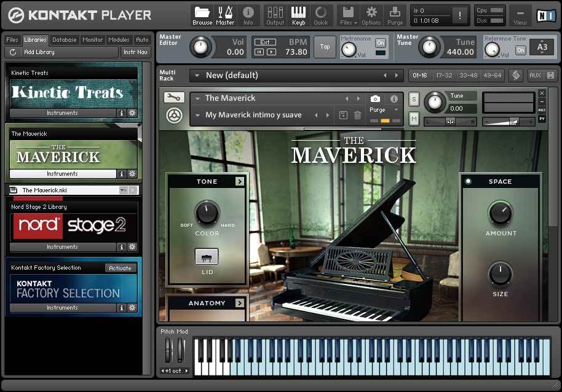Open Nord Stage 2 Instruments button

(x=63, y=246)
